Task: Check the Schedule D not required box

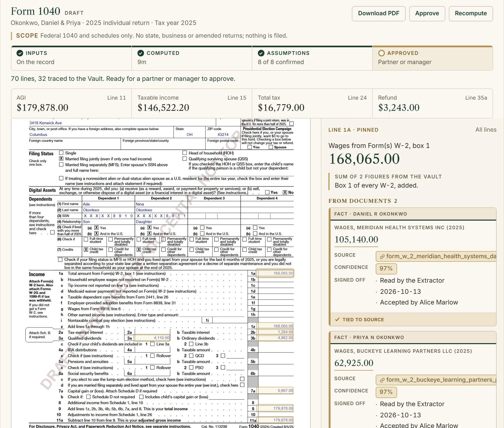Action: click(88, 397)
